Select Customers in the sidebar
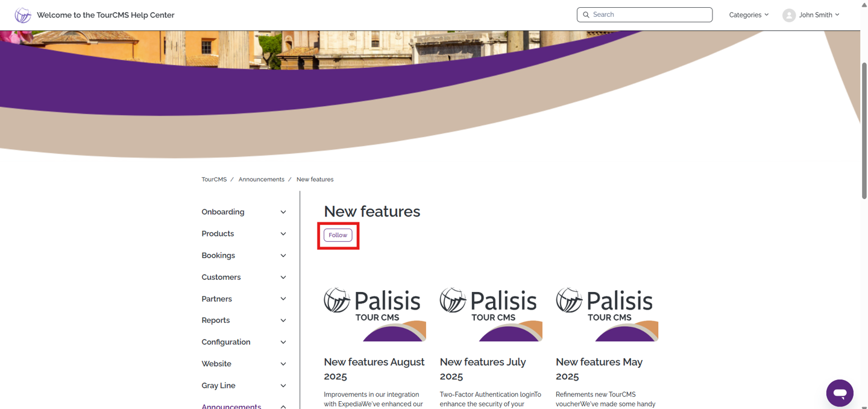The width and height of the screenshot is (868, 409). pos(221,277)
